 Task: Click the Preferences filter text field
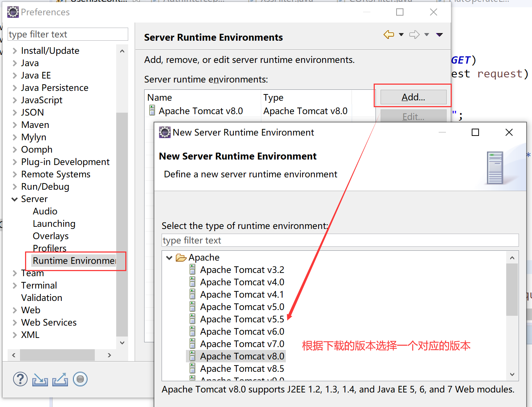68,34
